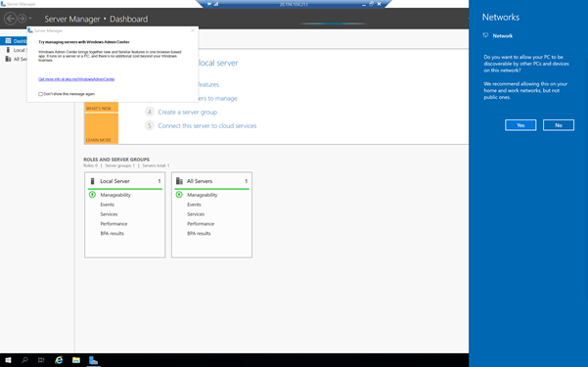The height and width of the screenshot is (367, 588).
Task: Restore down the remote desktop session
Action: point(371,4)
